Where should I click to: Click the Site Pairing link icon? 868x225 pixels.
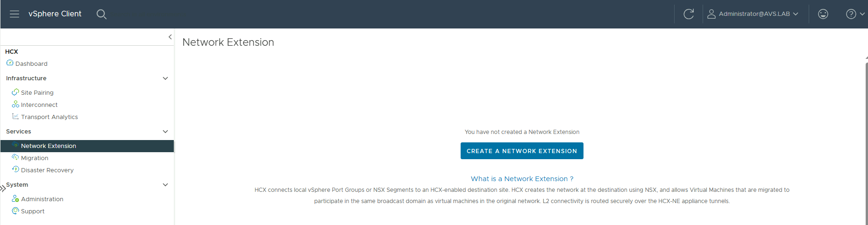pyautogui.click(x=15, y=92)
